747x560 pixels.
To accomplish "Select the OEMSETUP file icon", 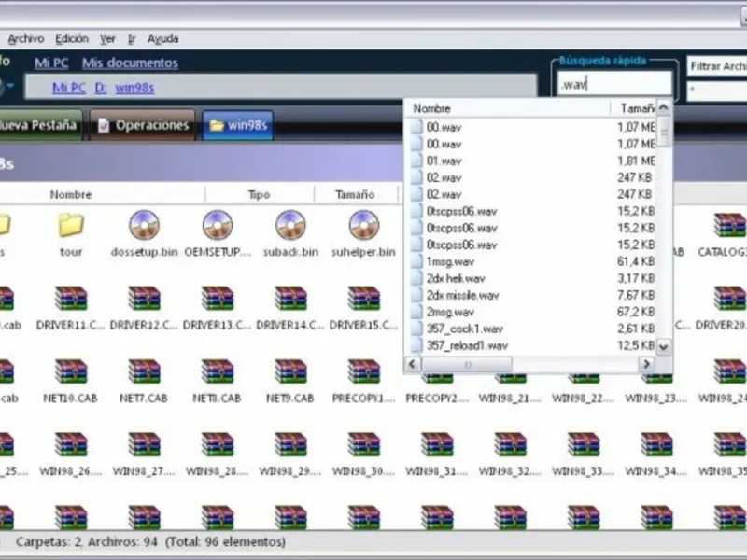I will coord(218,225).
